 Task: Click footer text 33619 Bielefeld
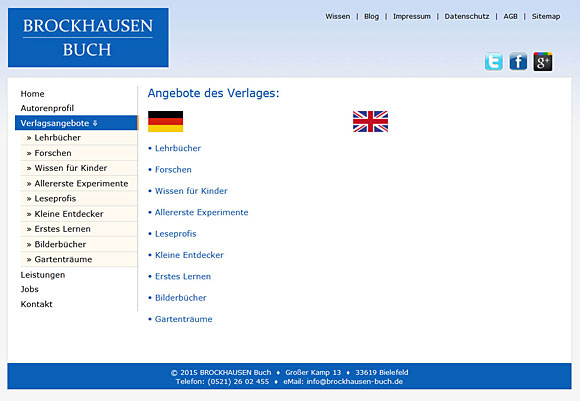[382, 373]
